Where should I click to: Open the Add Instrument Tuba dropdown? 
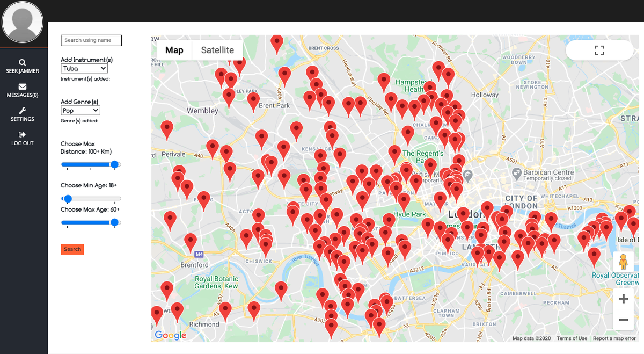point(84,69)
